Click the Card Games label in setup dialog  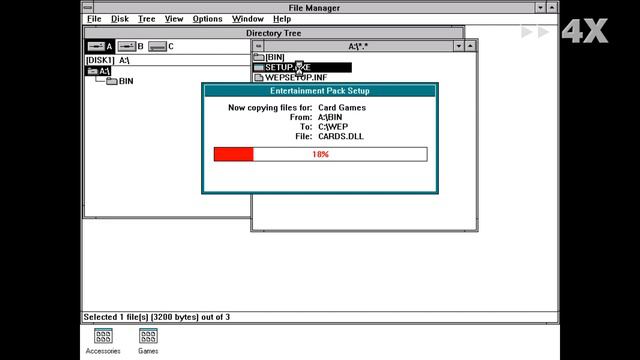(342, 108)
